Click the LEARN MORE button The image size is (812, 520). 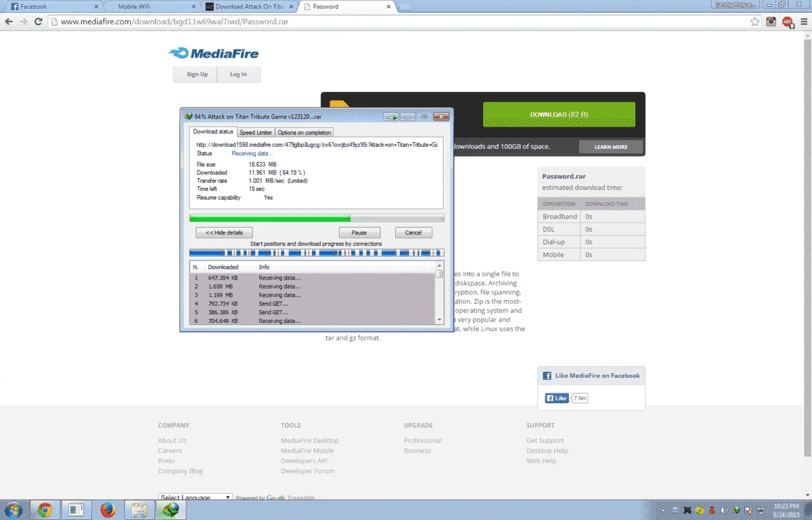point(610,147)
